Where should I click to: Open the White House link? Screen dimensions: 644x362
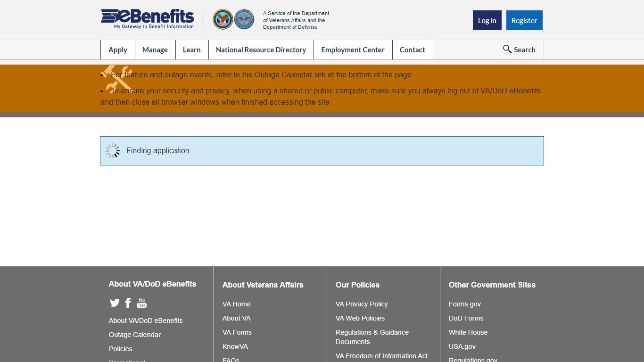468,332
